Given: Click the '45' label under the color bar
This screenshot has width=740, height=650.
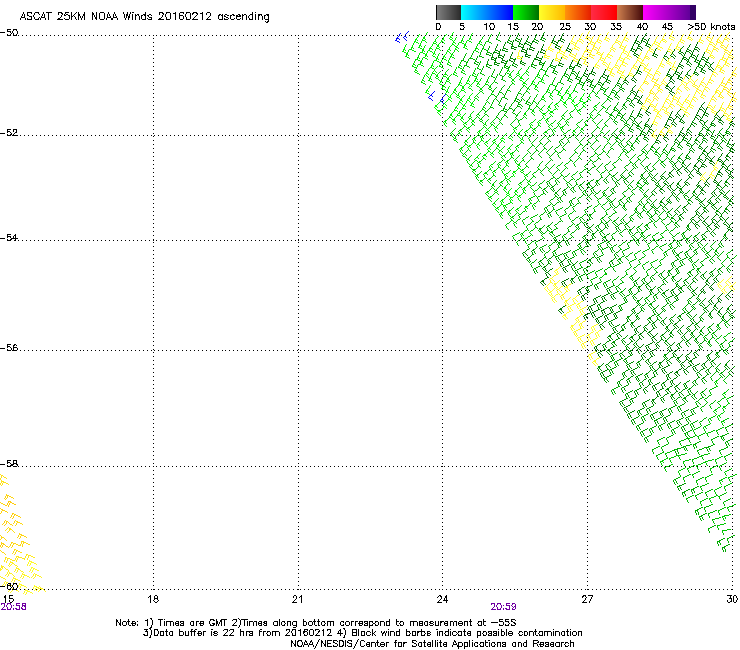Looking at the screenshot, I should (667, 27).
